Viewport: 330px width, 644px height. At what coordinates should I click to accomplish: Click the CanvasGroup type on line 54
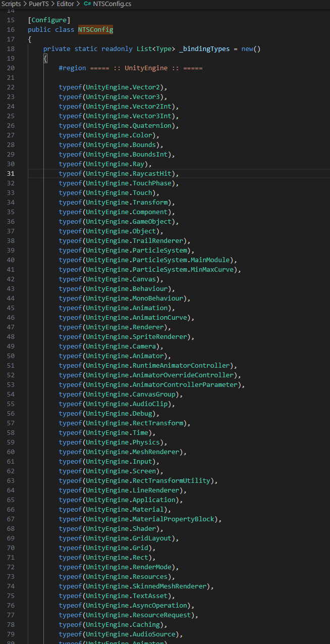pos(153,394)
